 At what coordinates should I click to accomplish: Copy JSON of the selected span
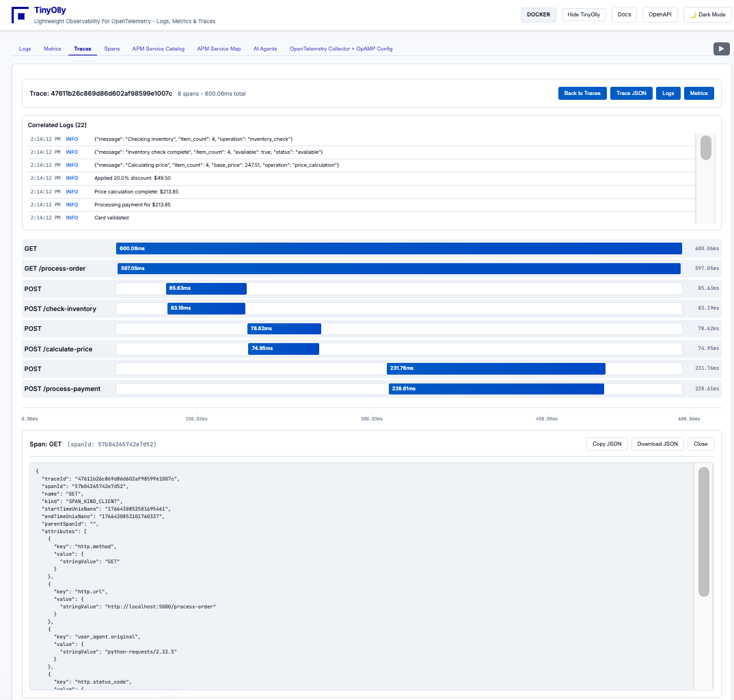coord(606,444)
